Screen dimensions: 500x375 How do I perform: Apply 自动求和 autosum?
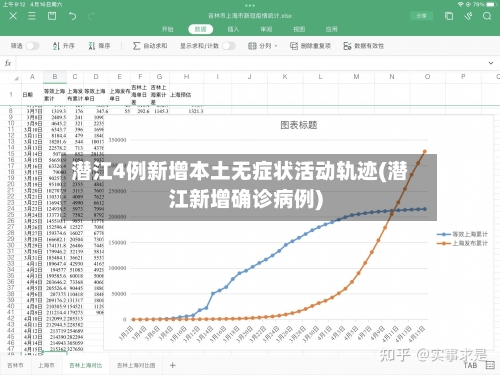coord(150,46)
